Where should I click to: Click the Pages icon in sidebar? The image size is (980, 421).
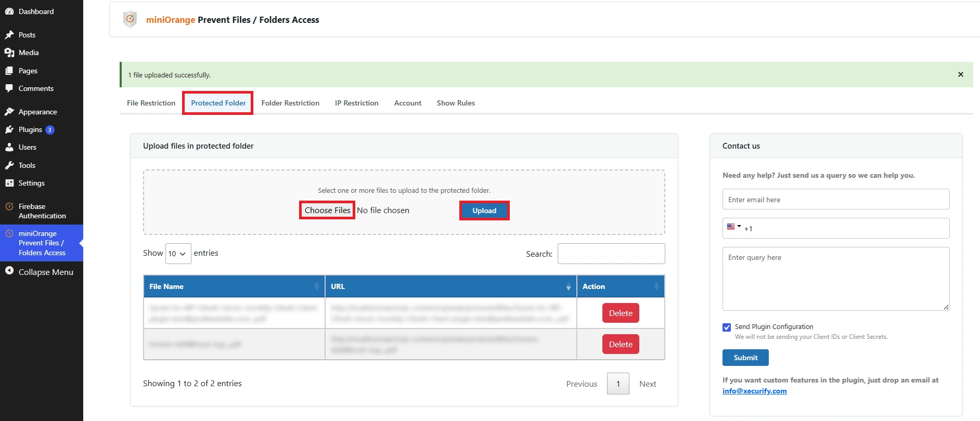(x=9, y=71)
